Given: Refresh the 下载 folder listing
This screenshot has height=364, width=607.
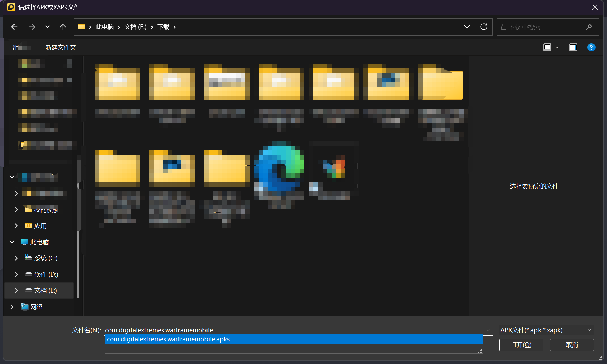Looking at the screenshot, I should pyautogui.click(x=484, y=27).
